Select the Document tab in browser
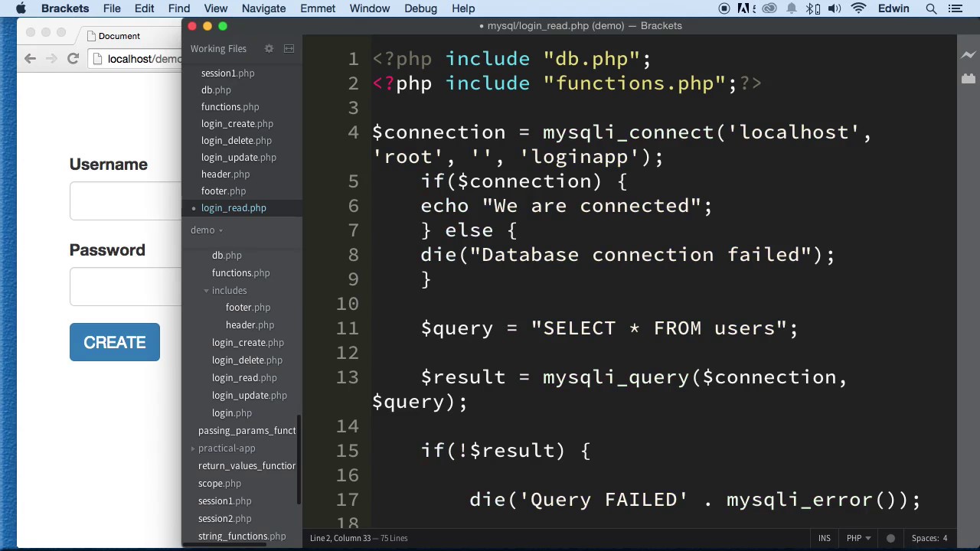The height and width of the screenshot is (551, 980). (119, 36)
